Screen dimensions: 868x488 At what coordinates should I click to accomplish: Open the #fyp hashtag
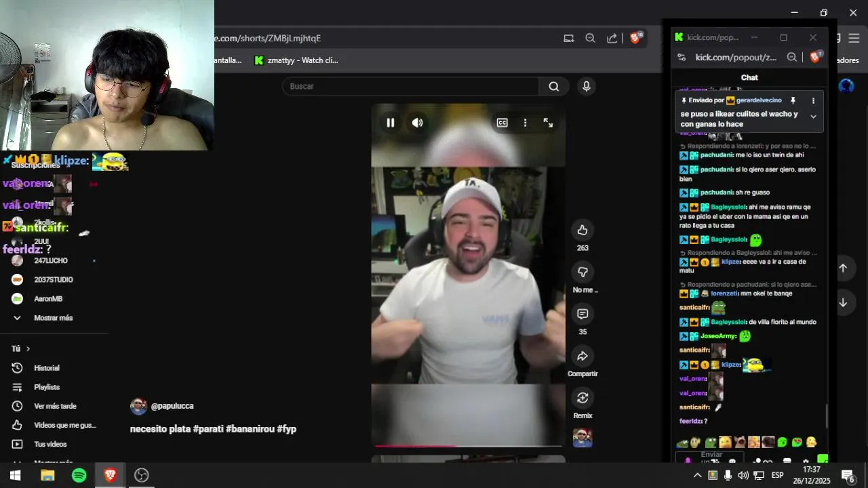click(287, 429)
